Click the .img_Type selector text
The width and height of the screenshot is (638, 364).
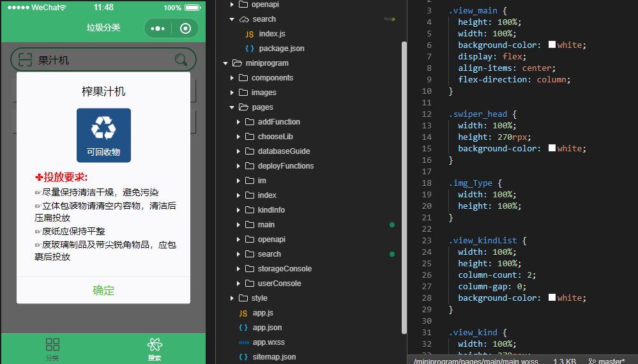pyautogui.click(x=471, y=183)
